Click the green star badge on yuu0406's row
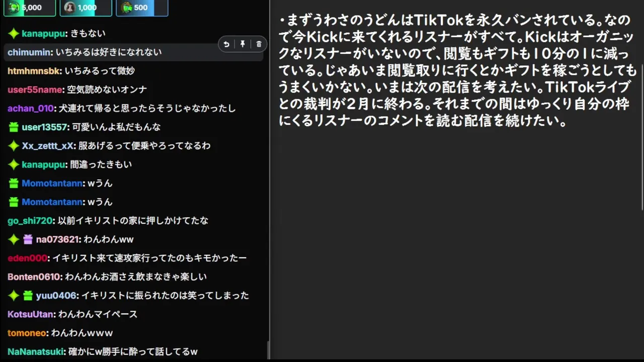 (14, 296)
